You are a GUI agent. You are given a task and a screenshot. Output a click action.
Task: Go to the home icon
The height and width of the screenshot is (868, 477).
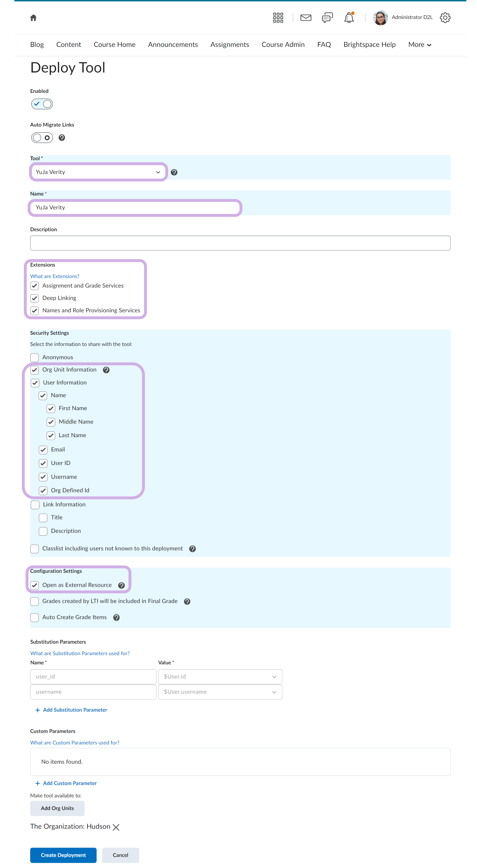33,18
